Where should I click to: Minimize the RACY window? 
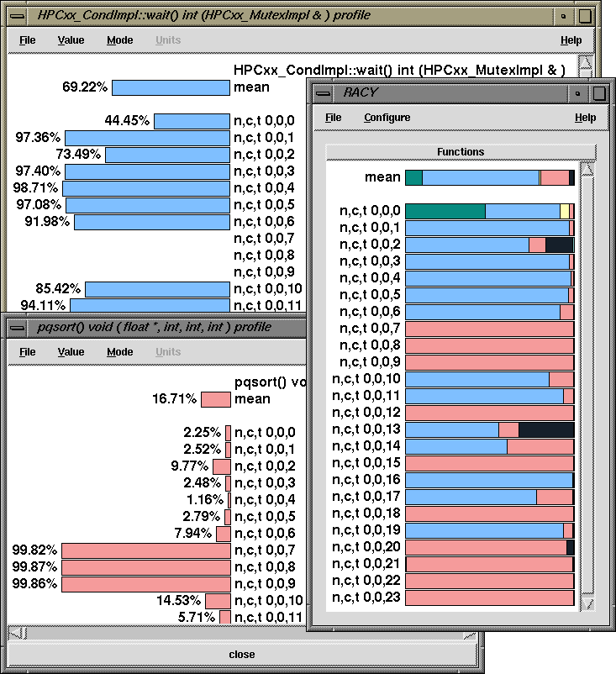(x=577, y=92)
